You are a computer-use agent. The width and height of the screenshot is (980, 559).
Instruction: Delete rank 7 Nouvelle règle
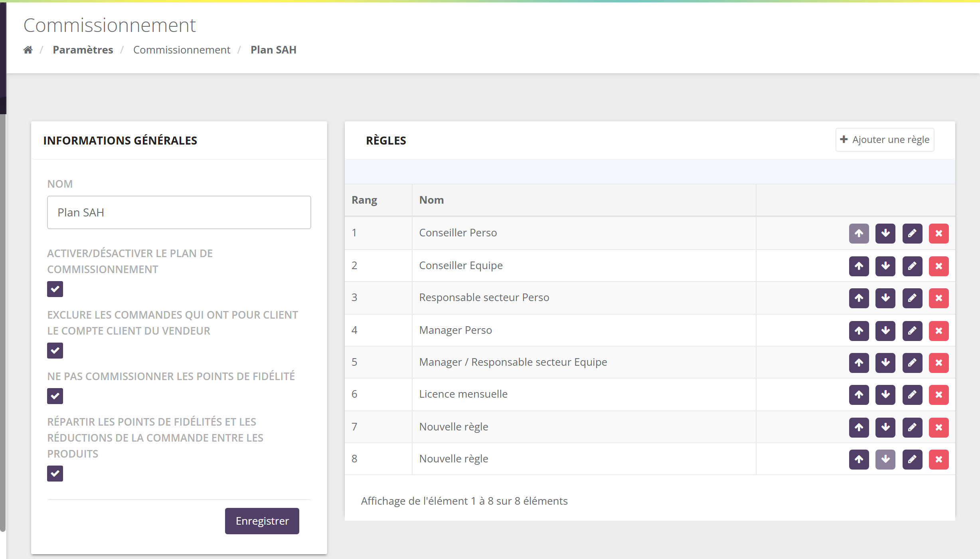(x=939, y=427)
